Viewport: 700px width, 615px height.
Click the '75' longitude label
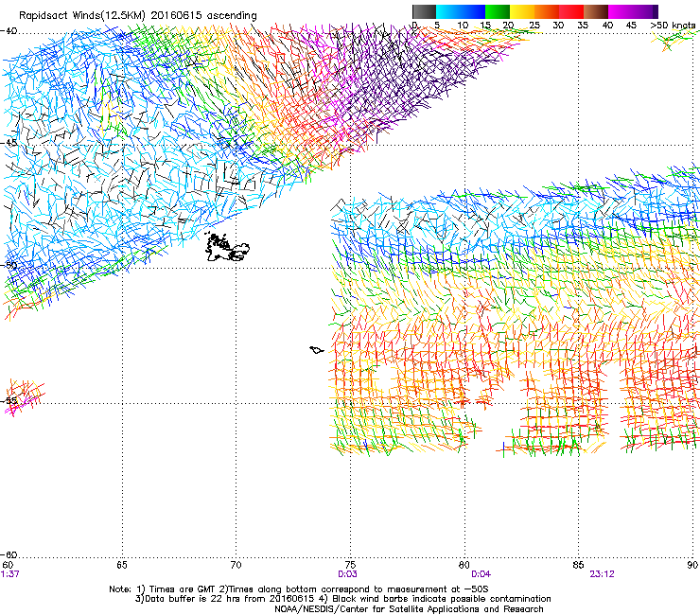tap(350, 565)
